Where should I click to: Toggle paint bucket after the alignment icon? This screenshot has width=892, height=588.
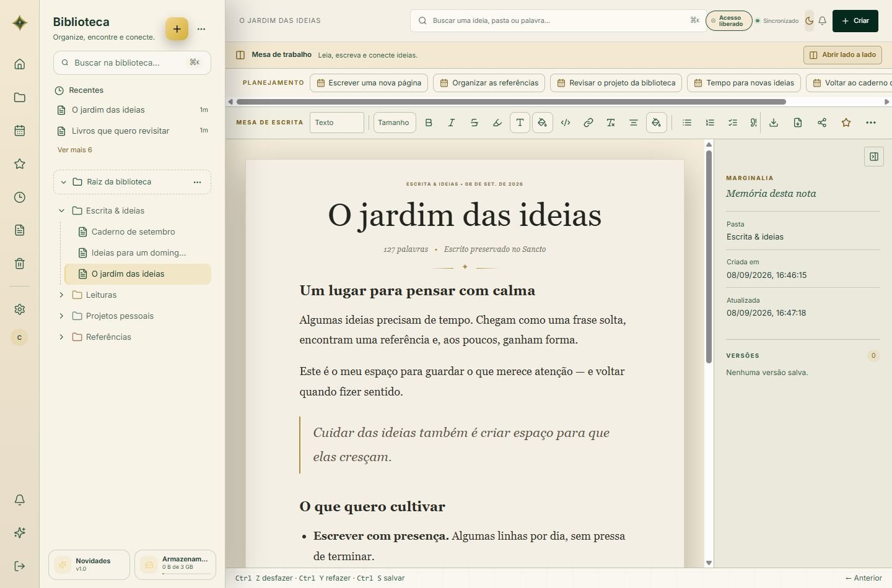point(656,123)
